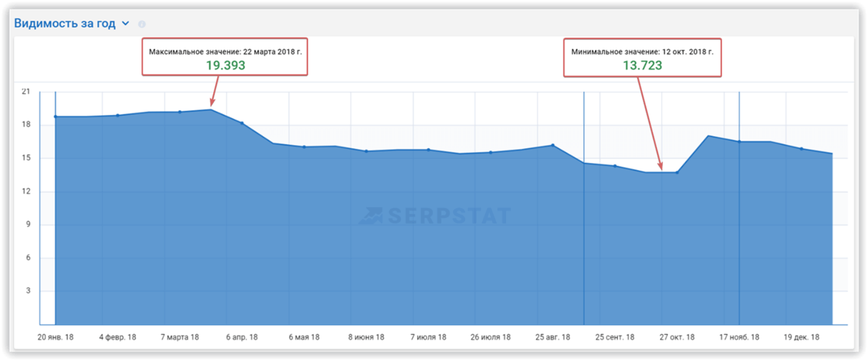This screenshot has height=361, width=868.
Task: Expand the Видимость за год dropdown chevron
Action: (126, 23)
